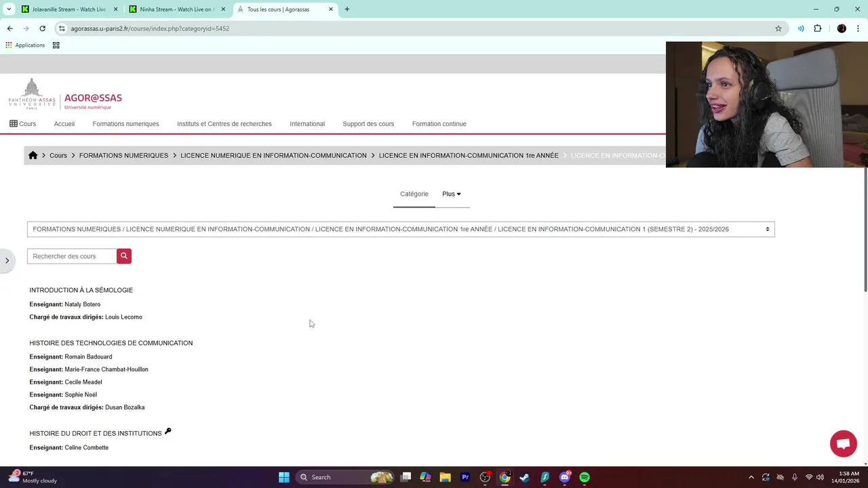
Task: Click the page vertical scrollbar
Action: [x=865, y=230]
